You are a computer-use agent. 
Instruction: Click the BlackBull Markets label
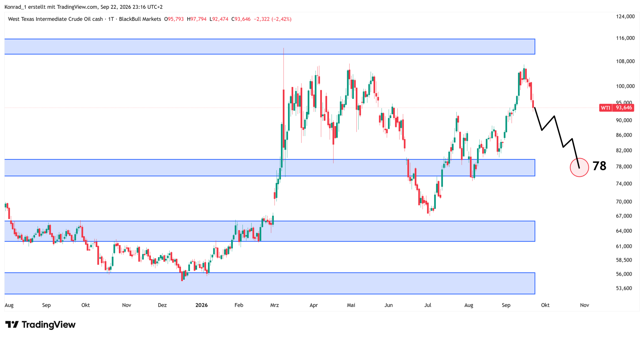coord(140,19)
